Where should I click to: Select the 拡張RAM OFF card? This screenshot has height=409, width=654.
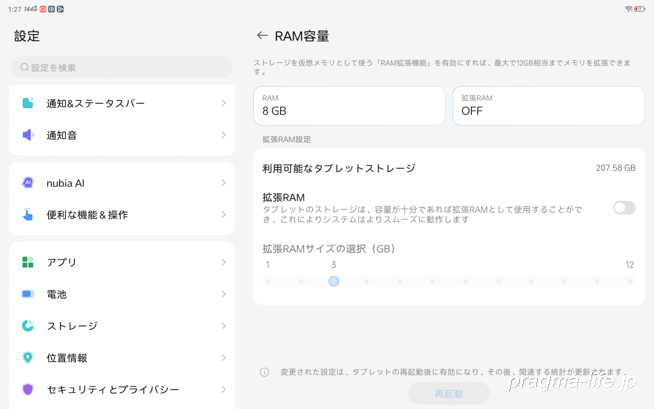point(548,105)
